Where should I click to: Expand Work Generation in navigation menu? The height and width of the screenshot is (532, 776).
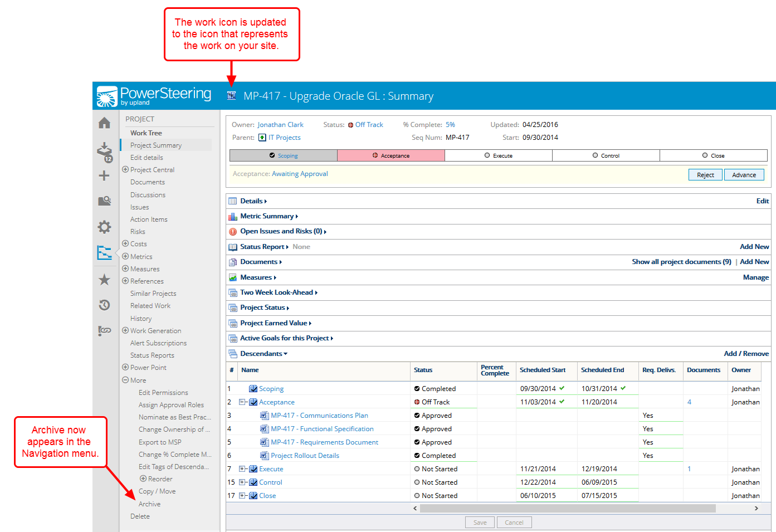pos(125,330)
